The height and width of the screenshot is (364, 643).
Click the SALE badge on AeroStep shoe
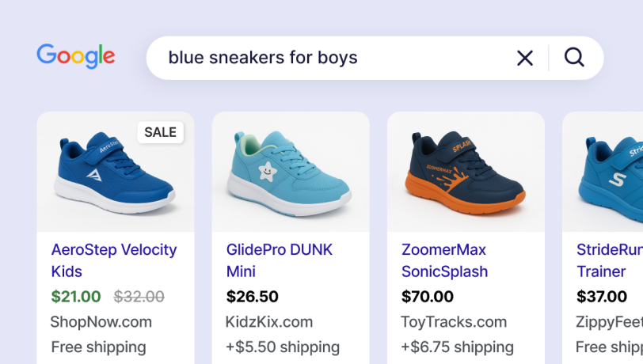[x=160, y=132]
